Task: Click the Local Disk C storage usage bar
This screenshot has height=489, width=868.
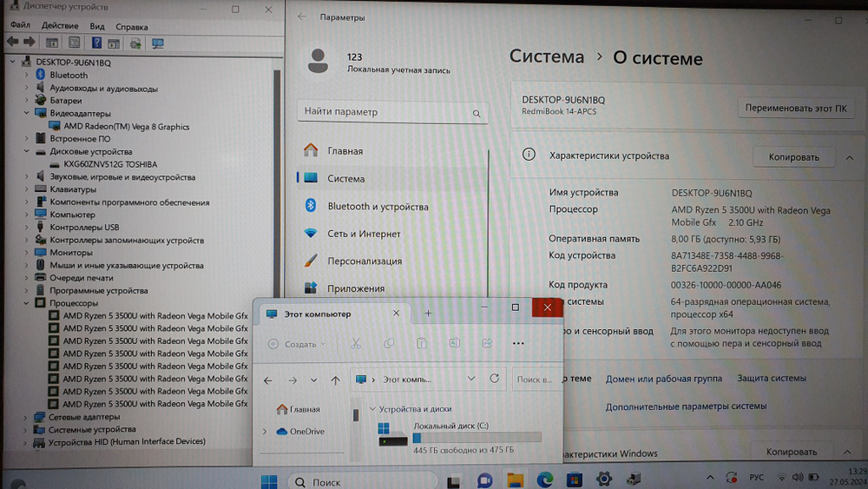Action: click(477, 438)
